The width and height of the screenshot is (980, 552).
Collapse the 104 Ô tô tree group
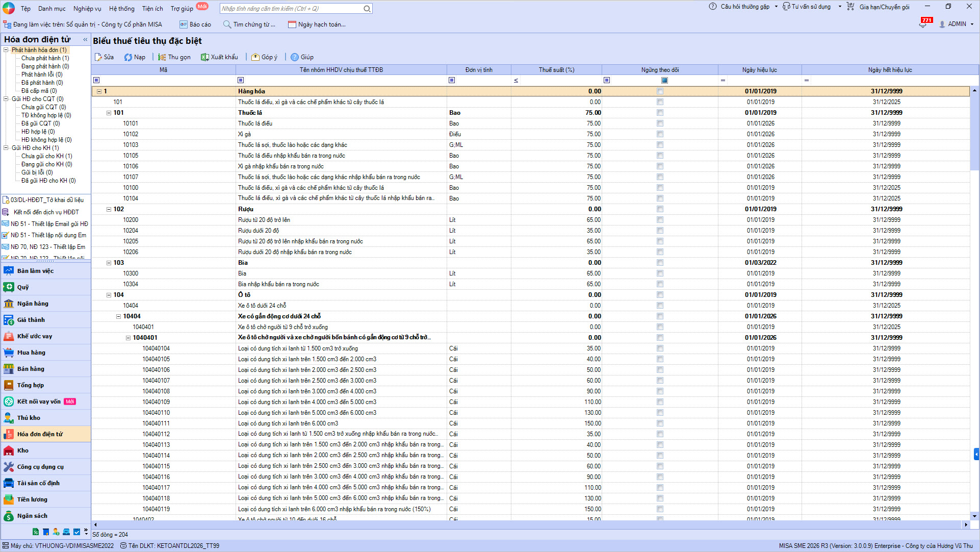[x=109, y=295]
